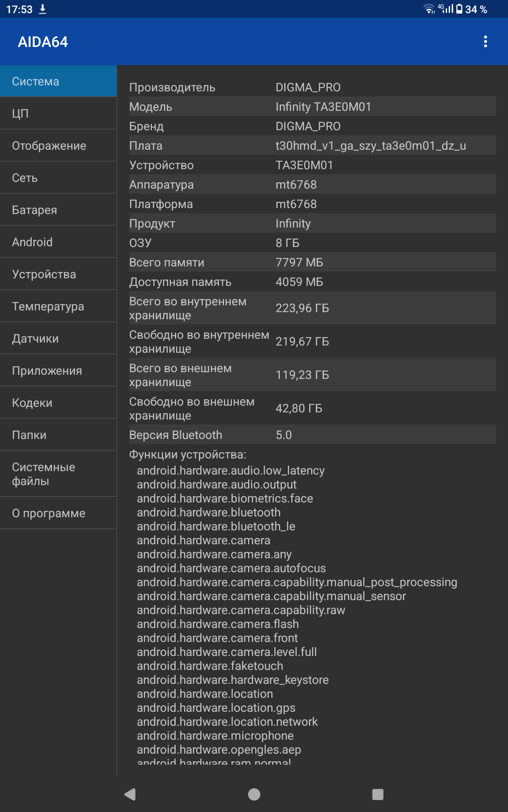Tap the download arrow in status bar
508x812 pixels.
click(42, 9)
